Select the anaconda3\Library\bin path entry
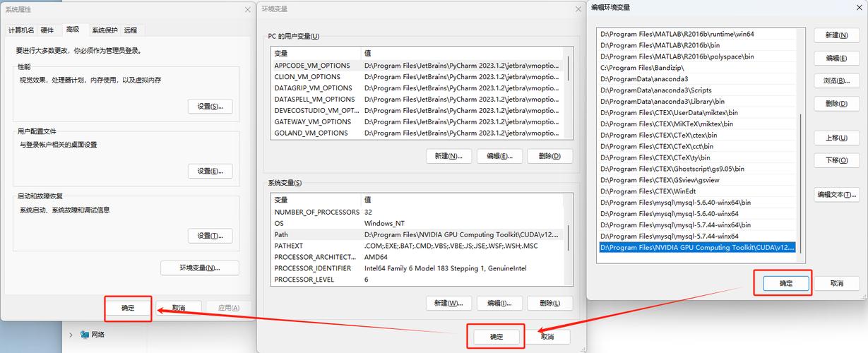 tap(697, 102)
